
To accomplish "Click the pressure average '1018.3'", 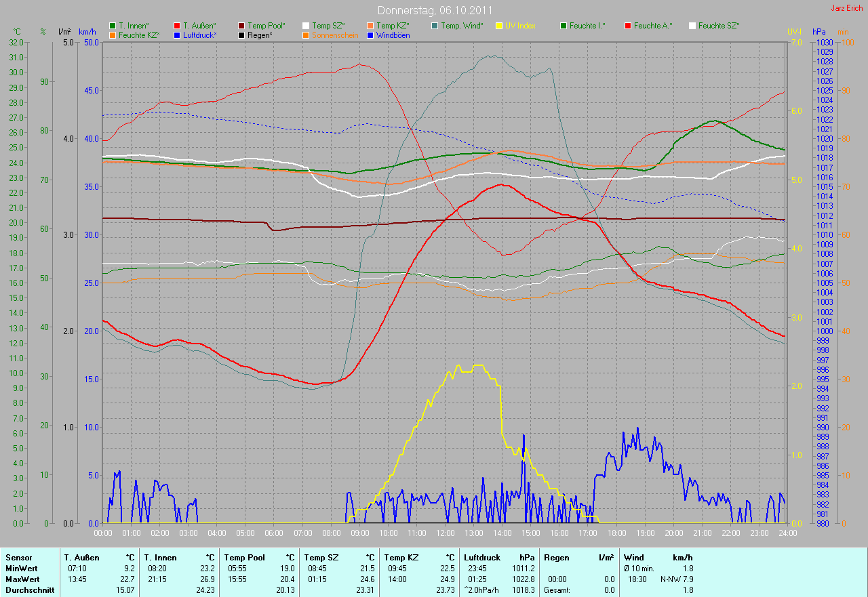I will point(523,590).
